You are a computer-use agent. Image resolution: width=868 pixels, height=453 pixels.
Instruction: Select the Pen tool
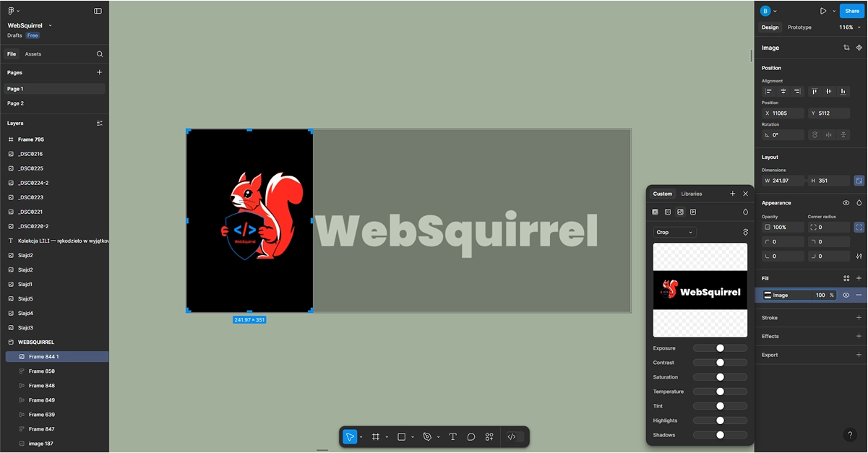pos(427,436)
